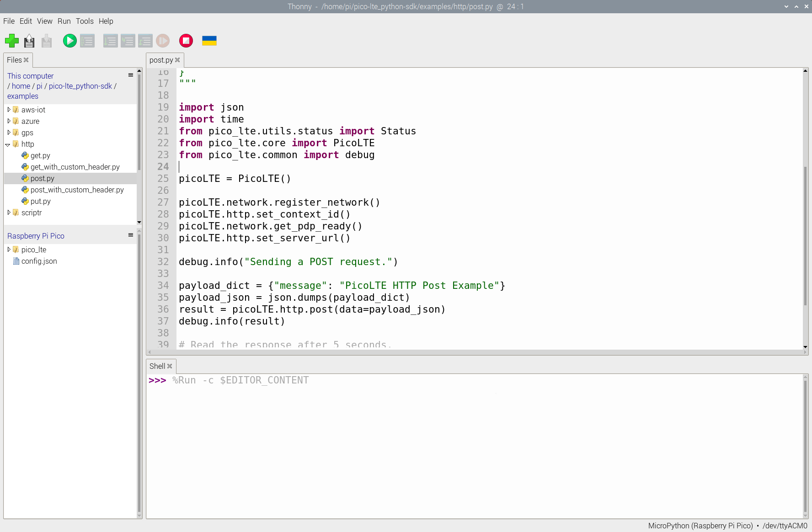Click the Step into icon

[x=128, y=41]
